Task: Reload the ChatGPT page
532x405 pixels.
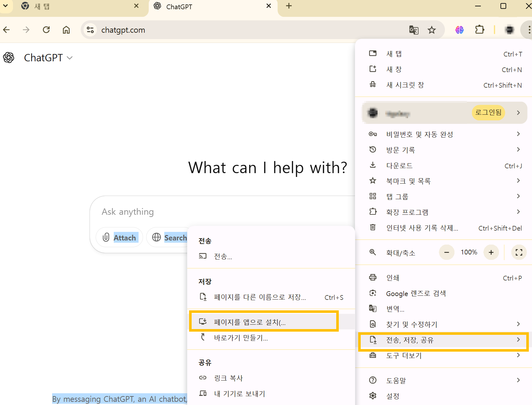Action: pos(46,30)
